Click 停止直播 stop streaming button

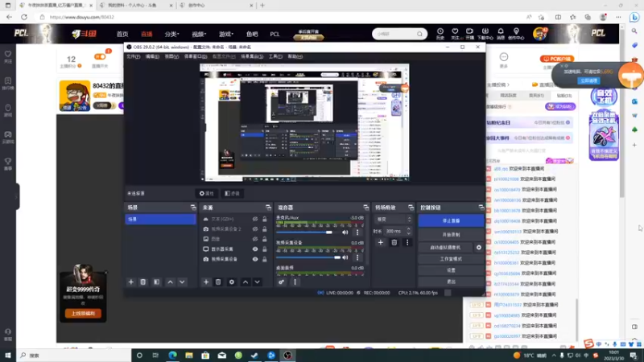(x=451, y=220)
